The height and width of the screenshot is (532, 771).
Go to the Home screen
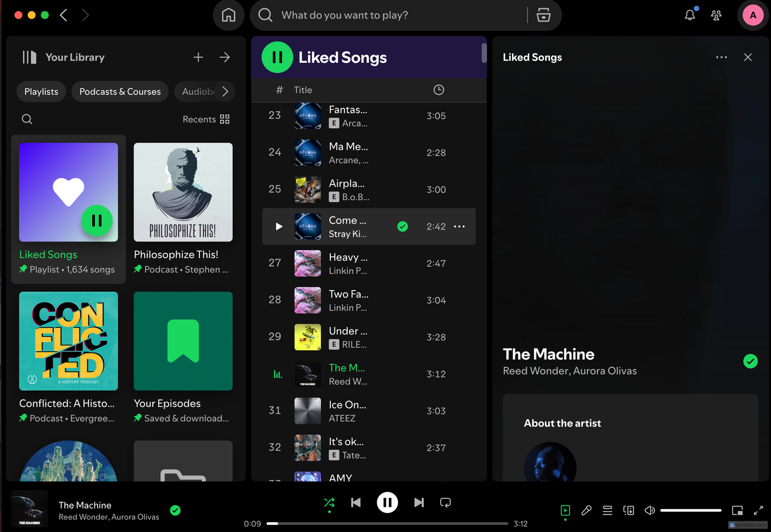coord(228,15)
